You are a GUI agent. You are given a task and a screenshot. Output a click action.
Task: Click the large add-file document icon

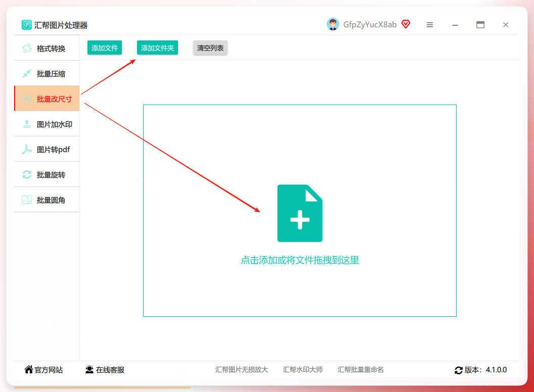click(x=300, y=213)
